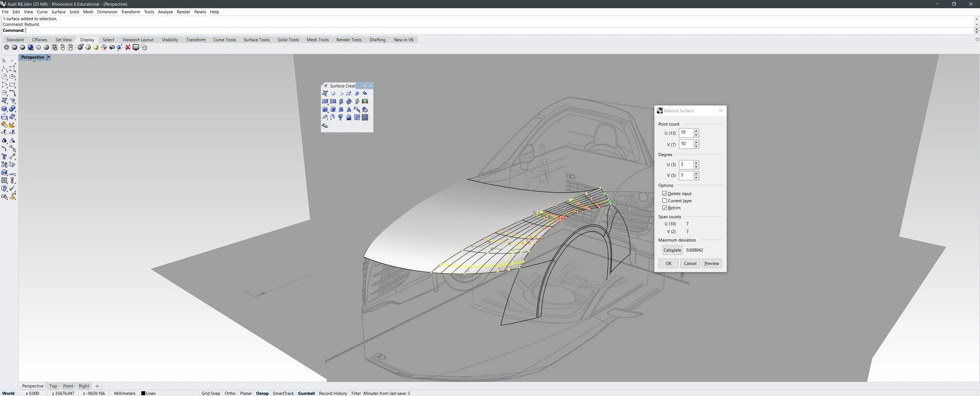Viewport: 980px width, 396px height.
Task: Open Surface Creation panel gear options
Action: 365,86
